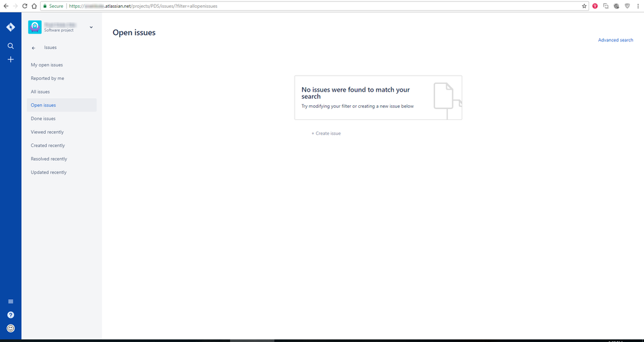Open the help question mark icon

(x=11, y=315)
